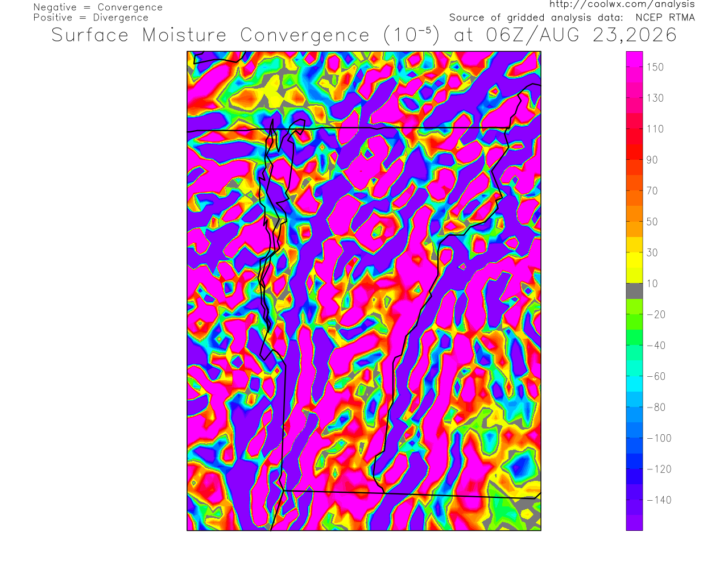Click the 10 label on the legend
This screenshot has height=582, width=728.
click(652, 284)
